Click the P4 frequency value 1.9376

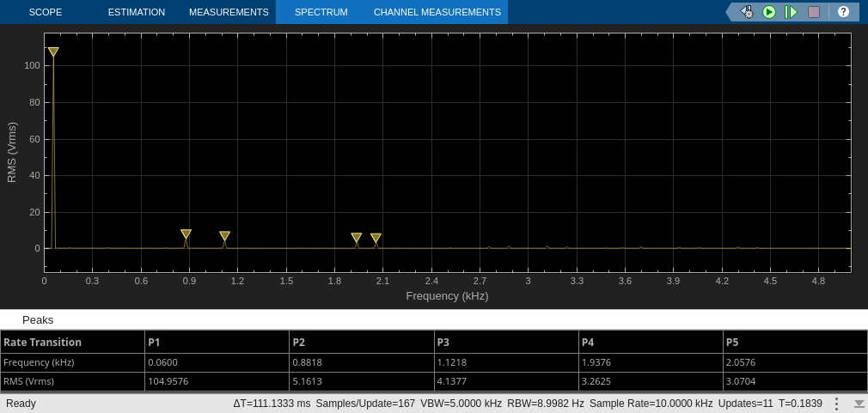596,362
